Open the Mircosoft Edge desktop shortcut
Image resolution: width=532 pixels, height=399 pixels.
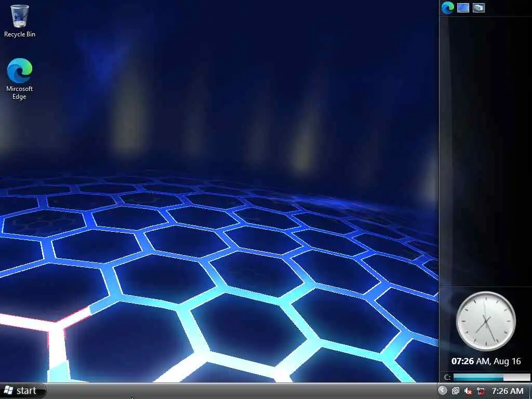(x=19, y=79)
